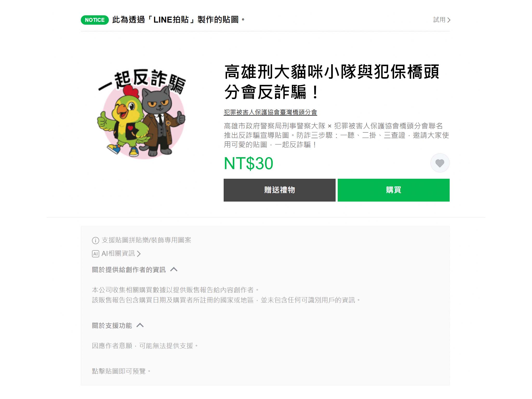Click the main sticker preview image
Image resolution: width=532 pixels, height=399 pixels.
[142, 114]
